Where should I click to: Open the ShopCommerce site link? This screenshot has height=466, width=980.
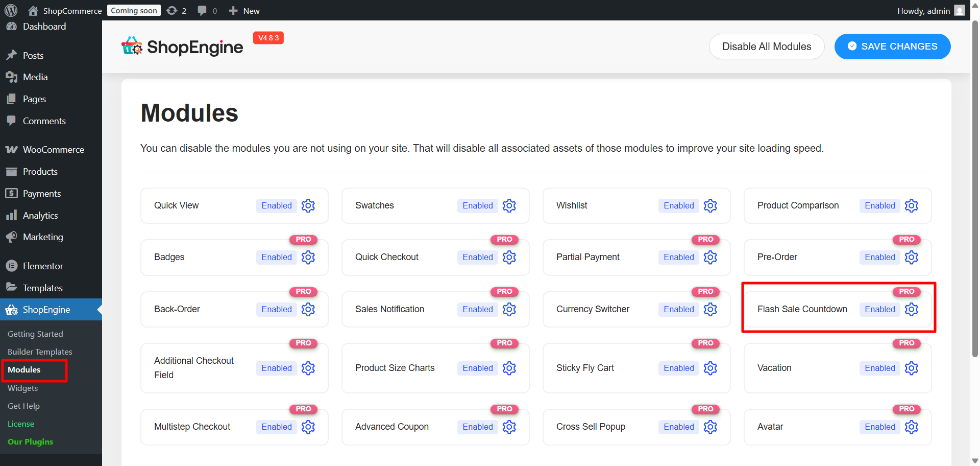pyautogui.click(x=65, y=10)
